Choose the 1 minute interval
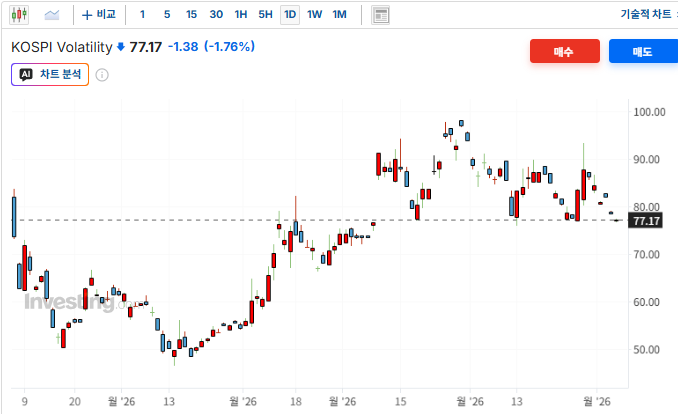This screenshot has height=414, width=678. tap(142, 15)
